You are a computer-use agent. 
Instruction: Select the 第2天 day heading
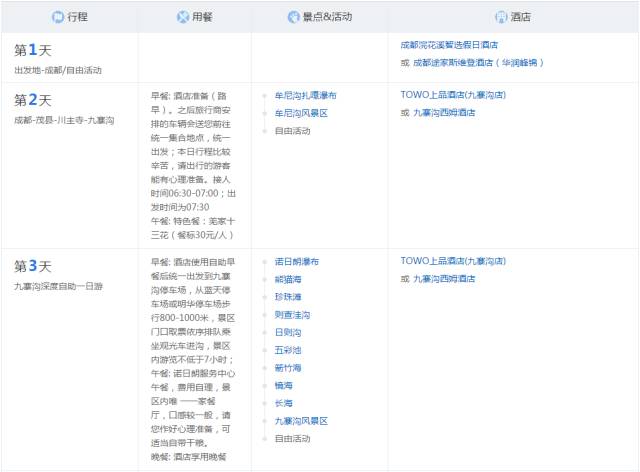pyautogui.click(x=33, y=100)
